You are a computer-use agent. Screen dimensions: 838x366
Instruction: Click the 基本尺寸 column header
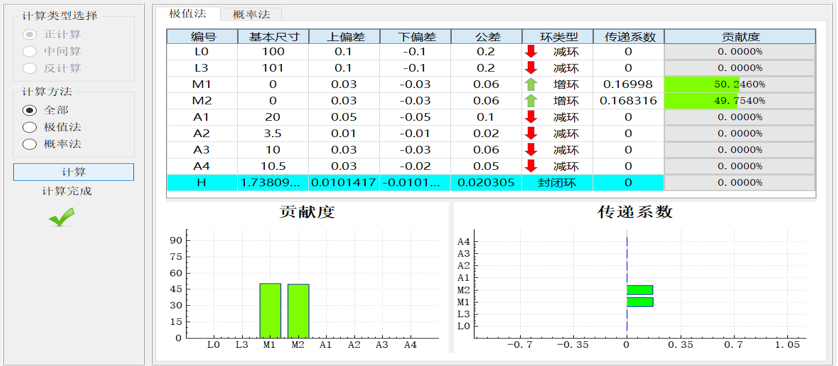(274, 36)
